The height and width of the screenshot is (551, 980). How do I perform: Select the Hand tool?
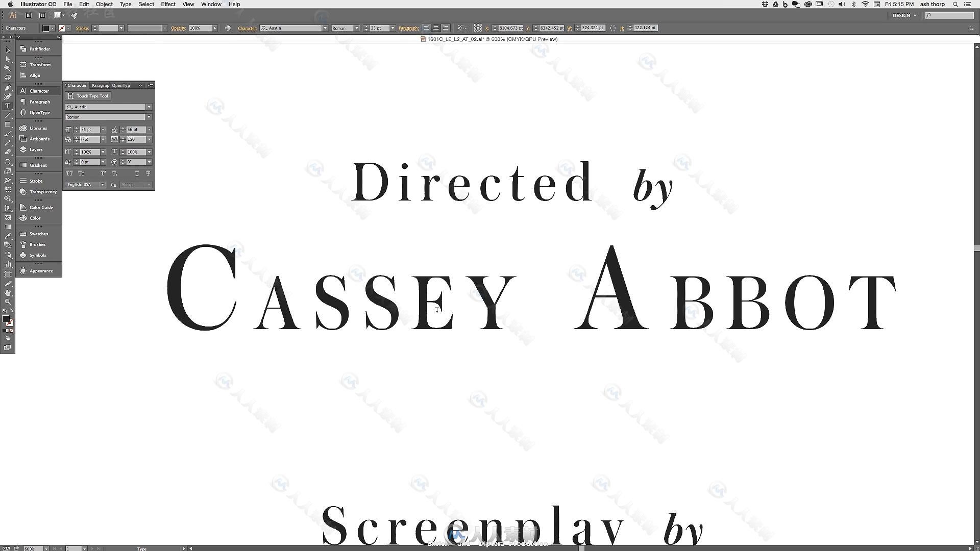tap(7, 293)
